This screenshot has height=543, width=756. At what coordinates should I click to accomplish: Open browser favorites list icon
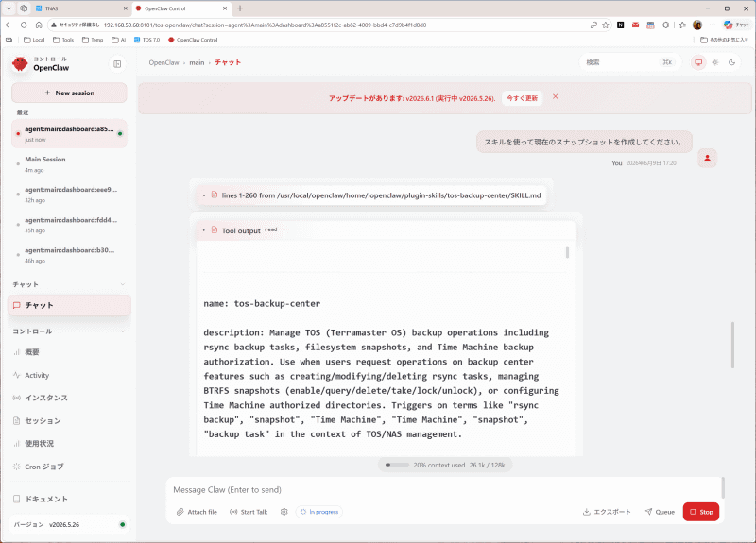tap(681, 25)
